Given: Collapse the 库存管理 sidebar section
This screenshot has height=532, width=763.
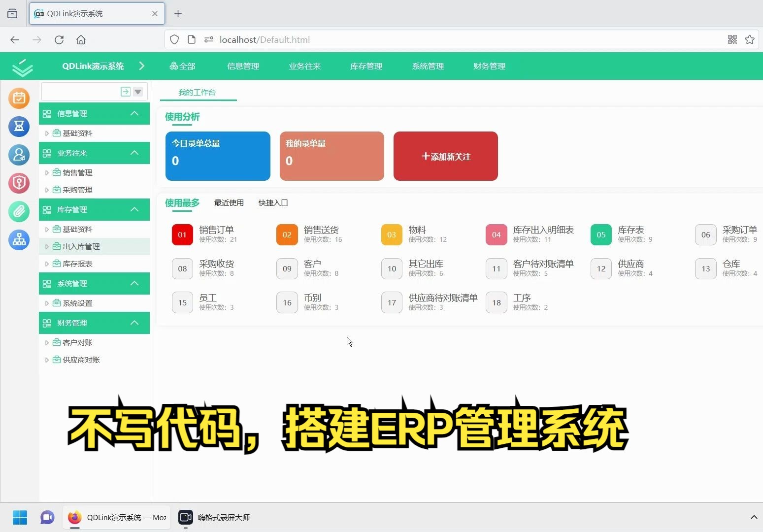Looking at the screenshot, I should tap(134, 209).
